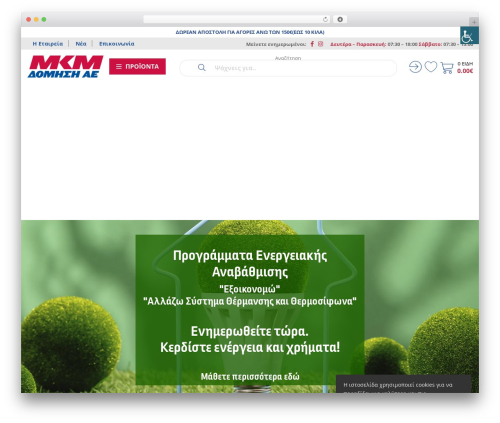The width and height of the screenshot is (500, 423).
Task: Click the browser address bar
Action: (x=237, y=20)
